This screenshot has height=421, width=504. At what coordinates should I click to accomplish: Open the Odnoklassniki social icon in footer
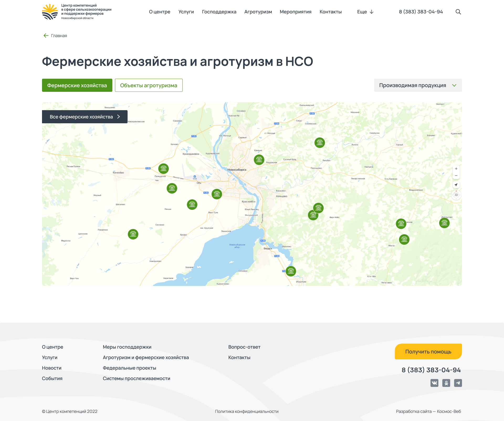[446, 383]
